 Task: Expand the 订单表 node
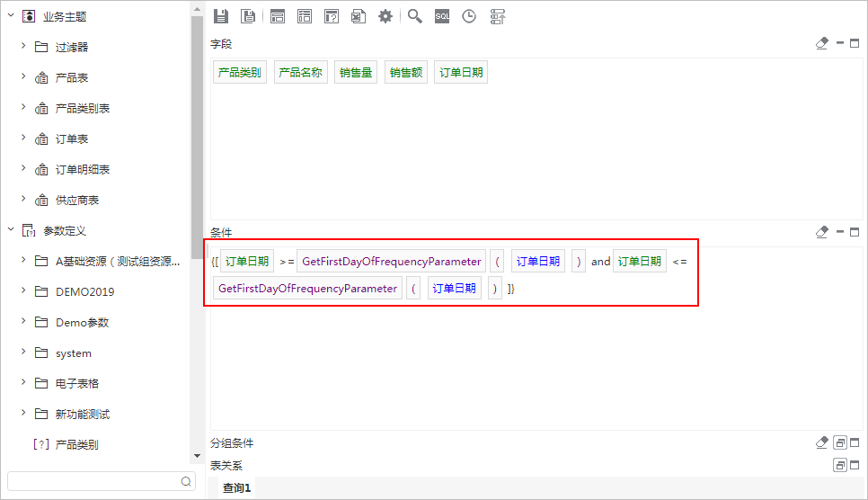click(23, 138)
